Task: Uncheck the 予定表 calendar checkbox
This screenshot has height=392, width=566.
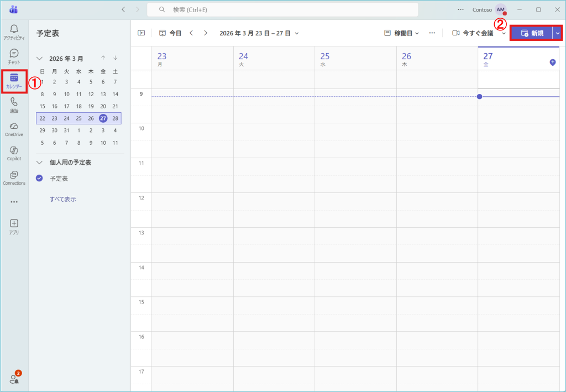Action: pyautogui.click(x=39, y=179)
